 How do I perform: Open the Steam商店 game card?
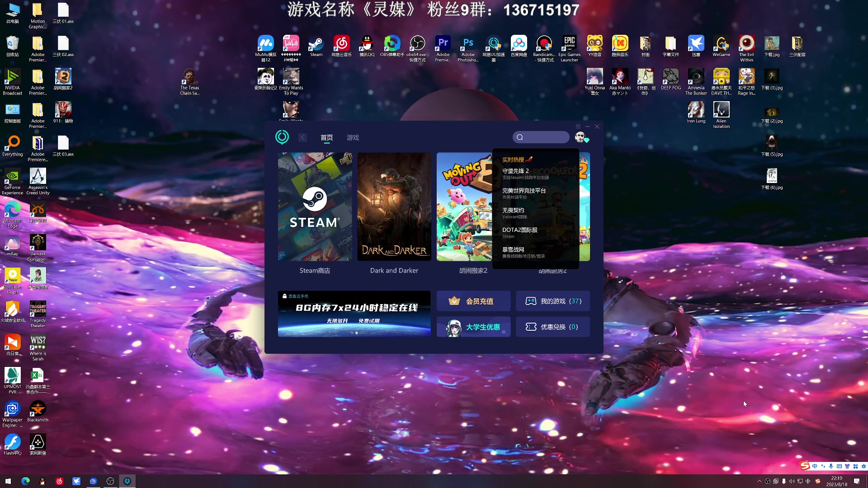click(315, 207)
